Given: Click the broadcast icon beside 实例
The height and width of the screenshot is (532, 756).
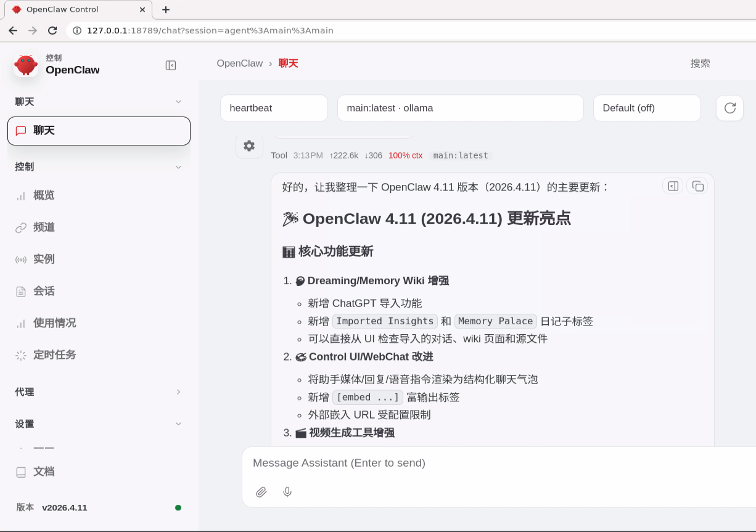Looking at the screenshot, I should 21,260.
